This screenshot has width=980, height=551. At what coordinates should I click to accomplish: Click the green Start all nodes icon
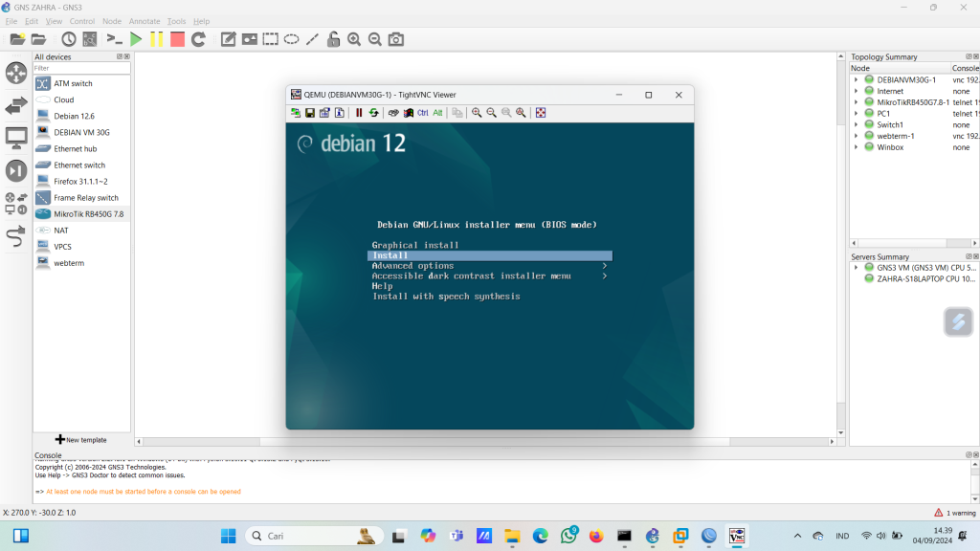tap(136, 39)
